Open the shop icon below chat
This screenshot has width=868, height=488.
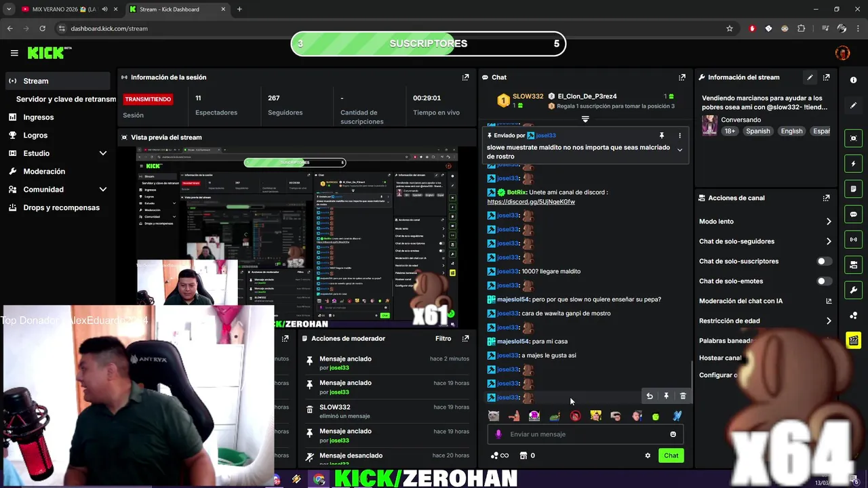(x=523, y=455)
